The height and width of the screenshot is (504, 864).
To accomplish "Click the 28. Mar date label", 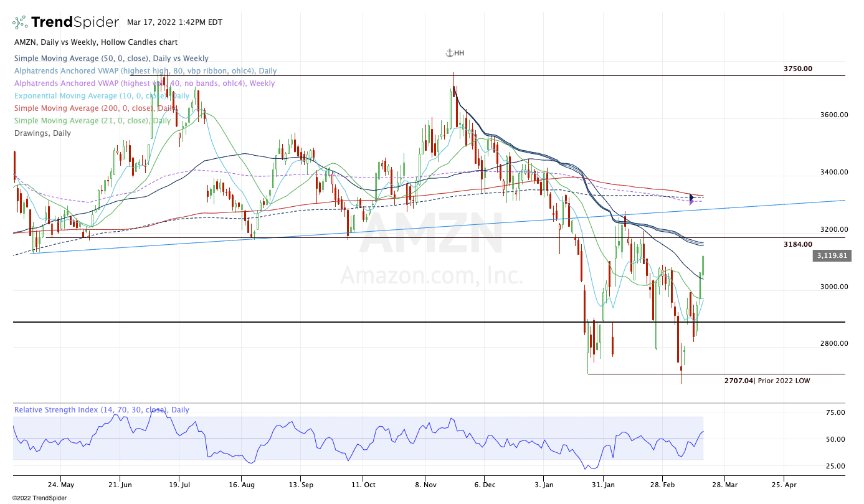I will click(724, 484).
